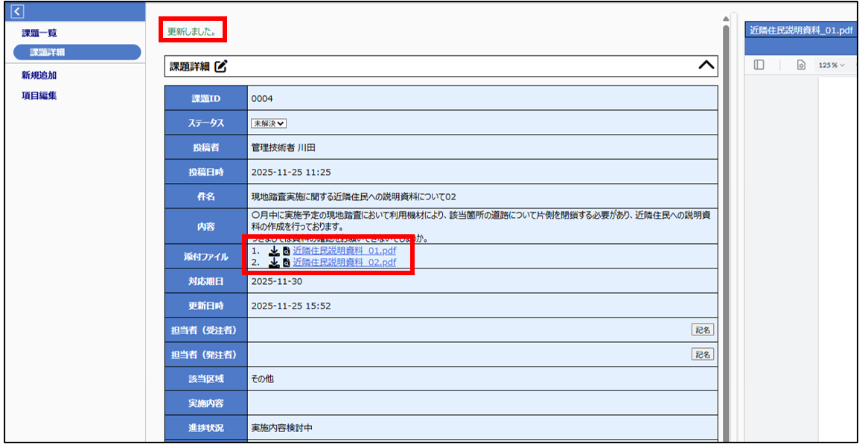Viewport: 868px width, 447px height.
Task: Click 記名 button for 担当者（受注者）
Action: pos(702,330)
